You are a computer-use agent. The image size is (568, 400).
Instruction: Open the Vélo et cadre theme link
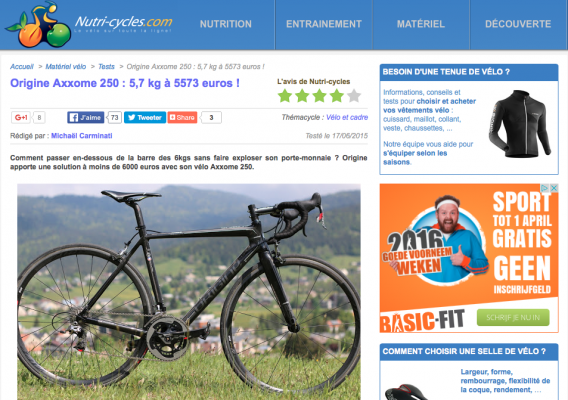(347, 117)
